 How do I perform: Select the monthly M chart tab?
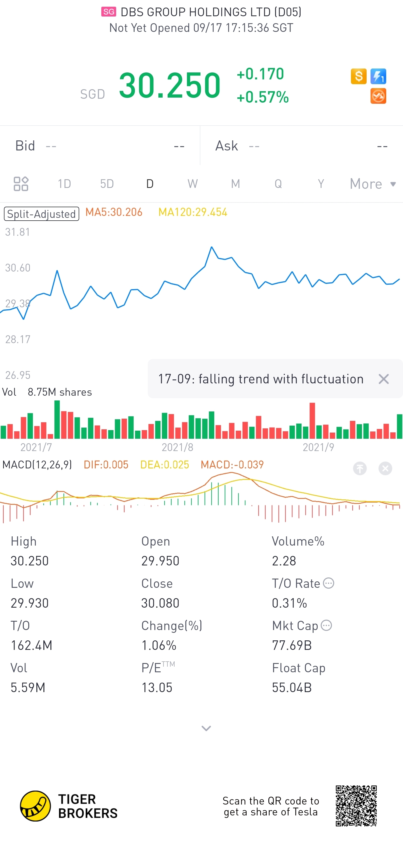[235, 184]
